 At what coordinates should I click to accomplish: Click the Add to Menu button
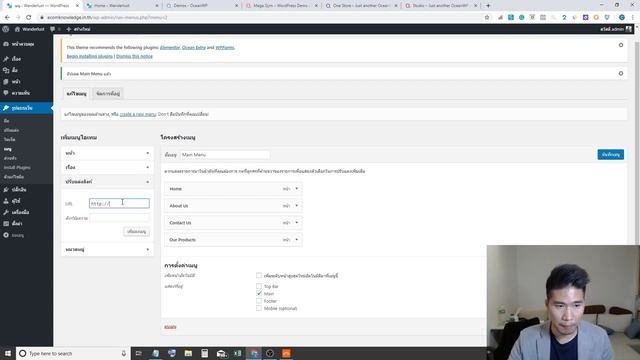(x=136, y=231)
